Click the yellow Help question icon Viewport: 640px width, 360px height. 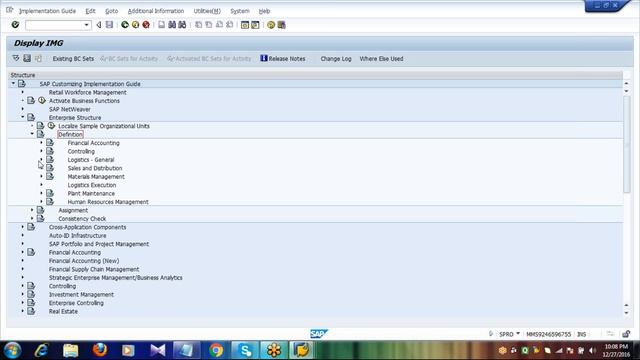(271, 25)
